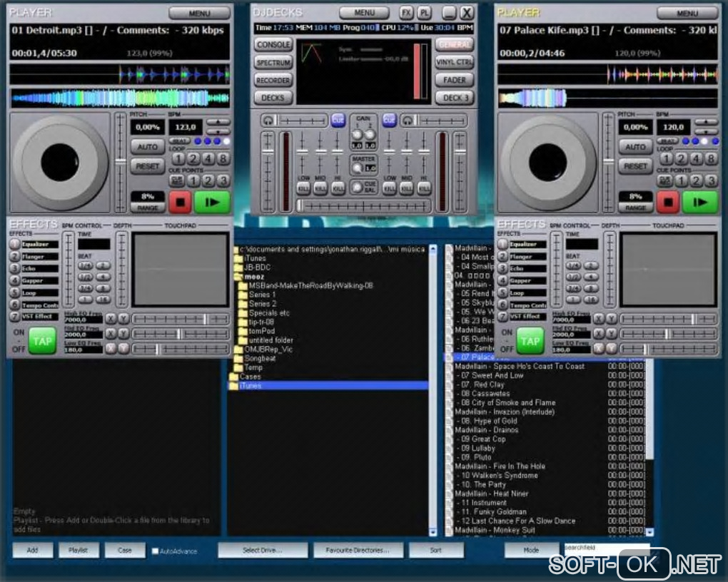The image size is (728, 582).
Task: Click left deck BPM down arrow
Action: point(218,131)
